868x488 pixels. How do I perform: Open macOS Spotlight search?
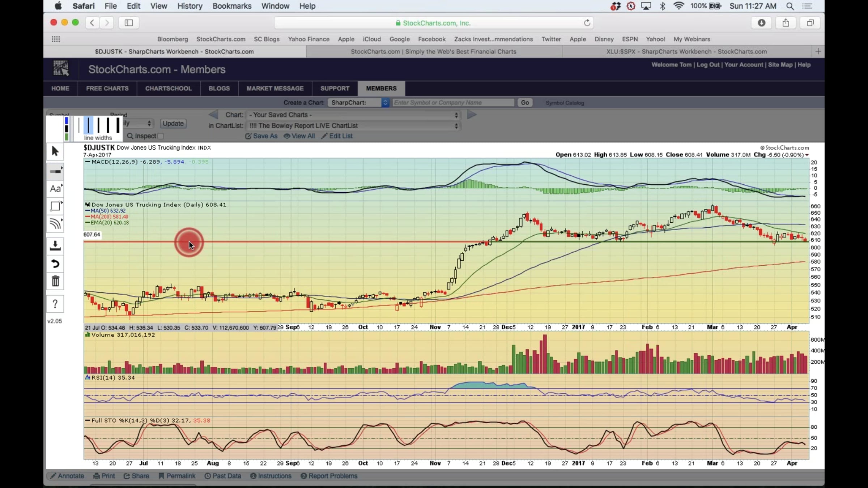(x=790, y=6)
